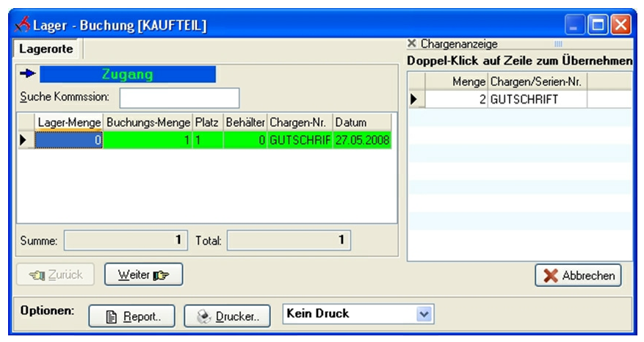Minimize the Lager - Buchung window

click(575, 26)
